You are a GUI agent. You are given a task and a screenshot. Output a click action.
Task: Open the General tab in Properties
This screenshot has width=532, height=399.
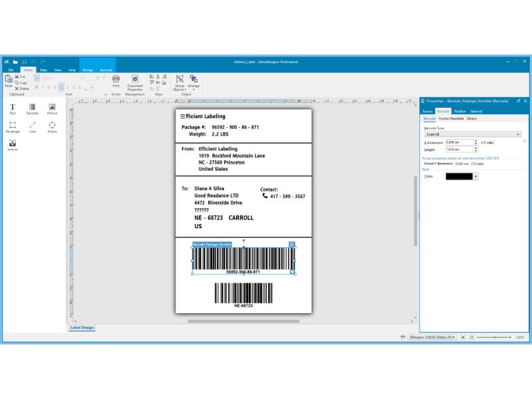click(476, 111)
